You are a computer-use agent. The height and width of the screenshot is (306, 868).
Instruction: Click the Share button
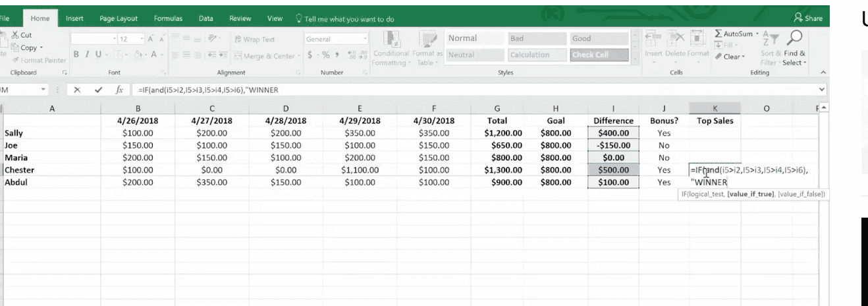809,18
